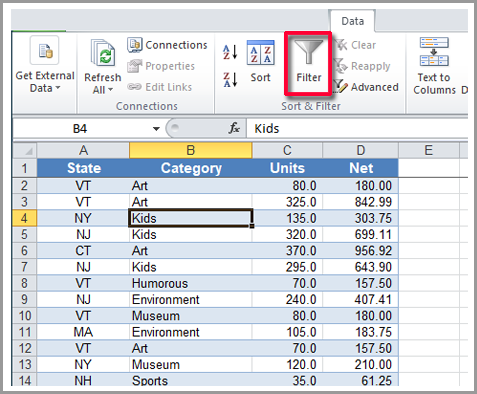Screen dimensions: 477x394
Task: Click the Units header cell
Action: click(287, 168)
